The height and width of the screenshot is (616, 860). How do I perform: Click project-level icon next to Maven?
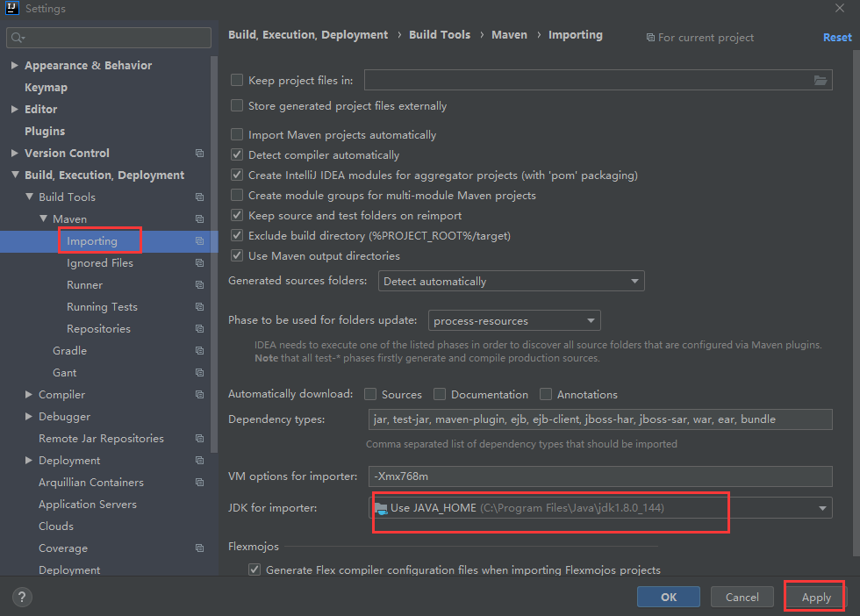coord(200,218)
